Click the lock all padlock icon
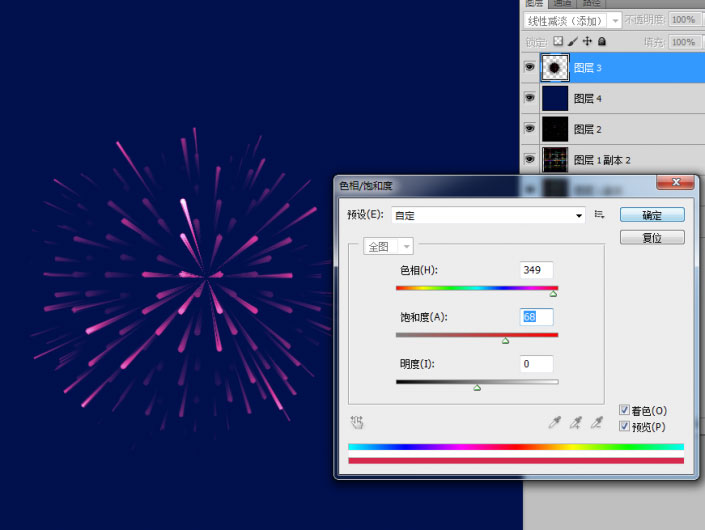 point(601,42)
